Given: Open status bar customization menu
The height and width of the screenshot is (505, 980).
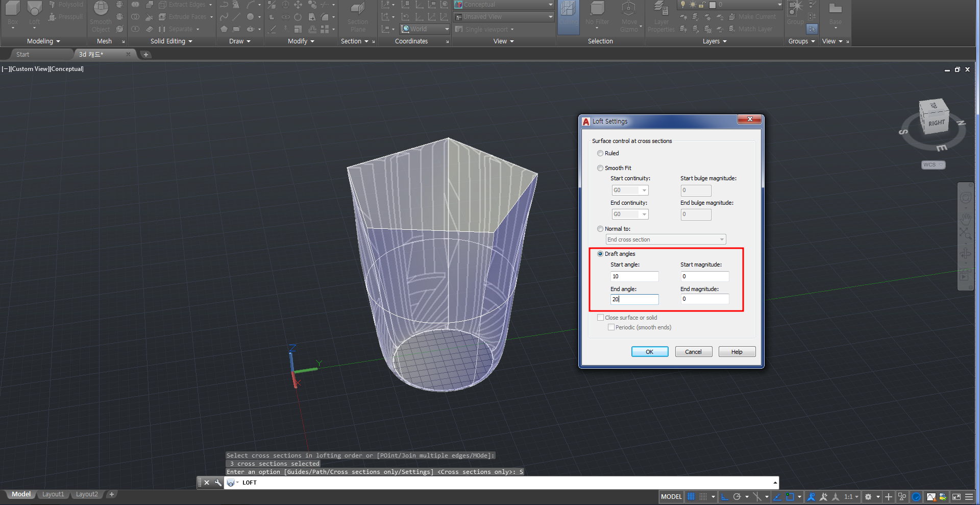Looking at the screenshot, I should [x=969, y=497].
